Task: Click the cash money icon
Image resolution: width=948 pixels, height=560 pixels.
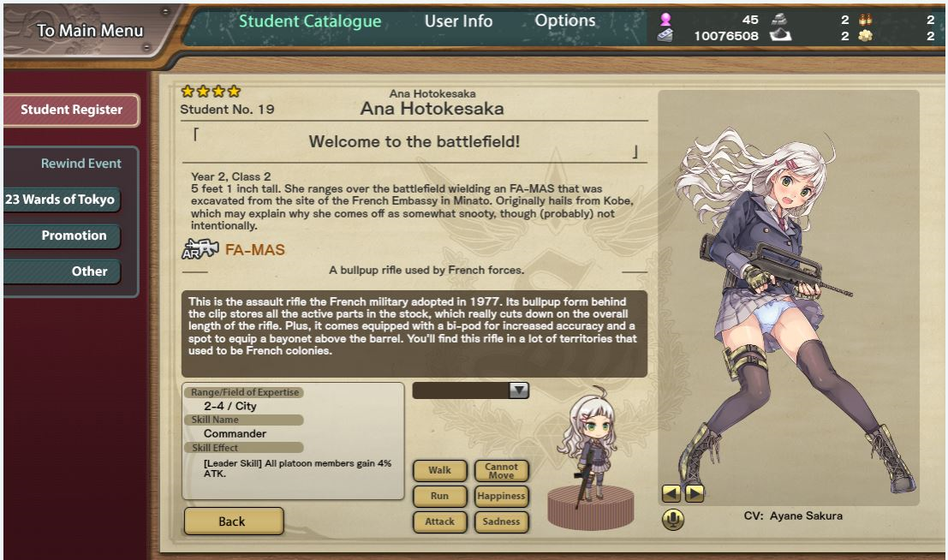Action: (665, 36)
